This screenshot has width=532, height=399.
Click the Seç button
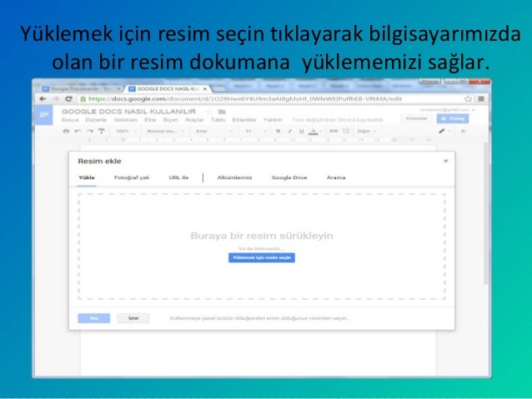(94, 318)
